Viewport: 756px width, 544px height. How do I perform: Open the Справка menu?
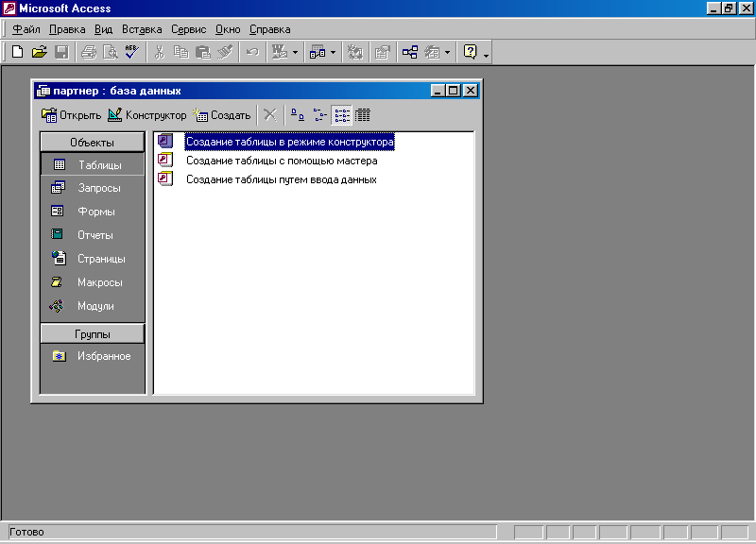click(x=269, y=29)
